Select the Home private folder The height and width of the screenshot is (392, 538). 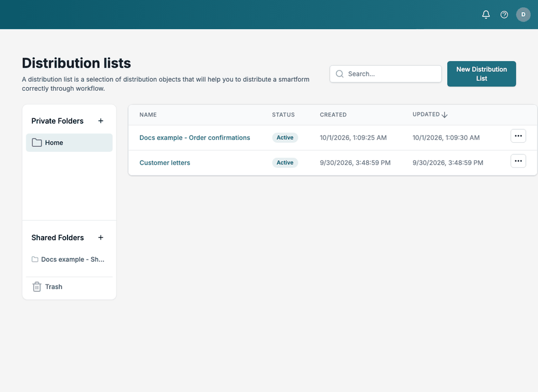[69, 142]
